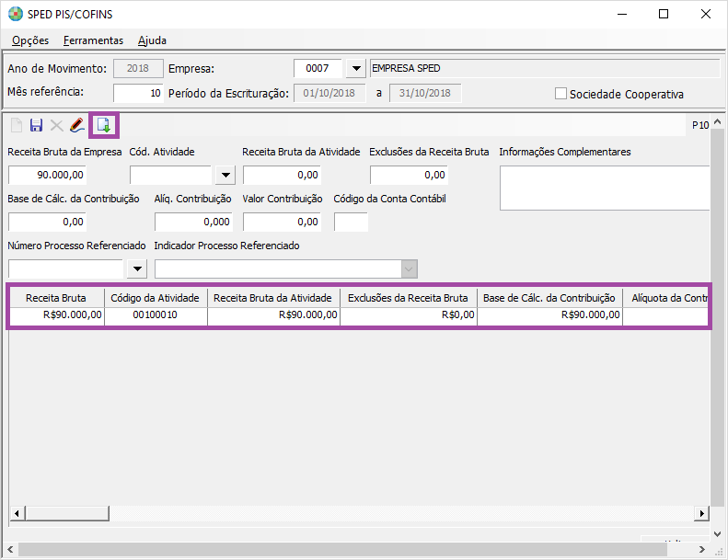Click the Empresa code field 0007
728x560 pixels.
pyautogui.click(x=318, y=69)
